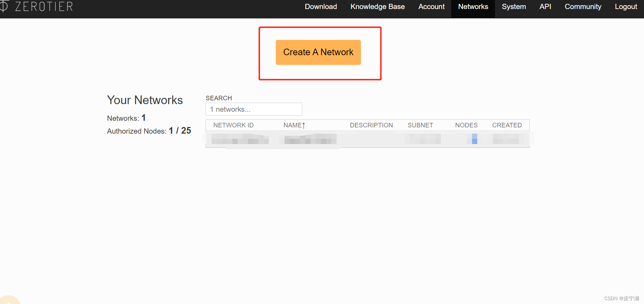Click the 'Networks: 1' count text

click(x=126, y=118)
